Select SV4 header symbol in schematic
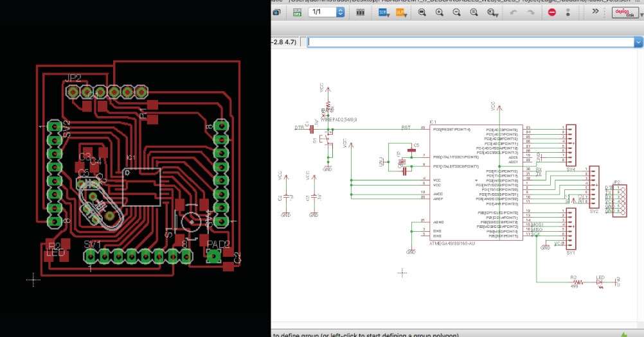This screenshot has height=337, width=644. pos(571,146)
